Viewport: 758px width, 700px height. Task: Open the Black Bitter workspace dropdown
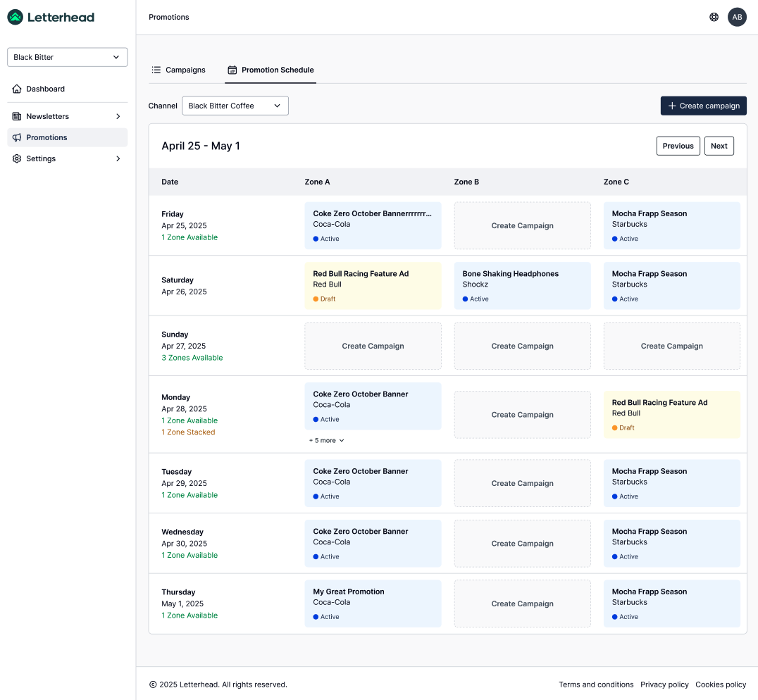pos(67,57)
